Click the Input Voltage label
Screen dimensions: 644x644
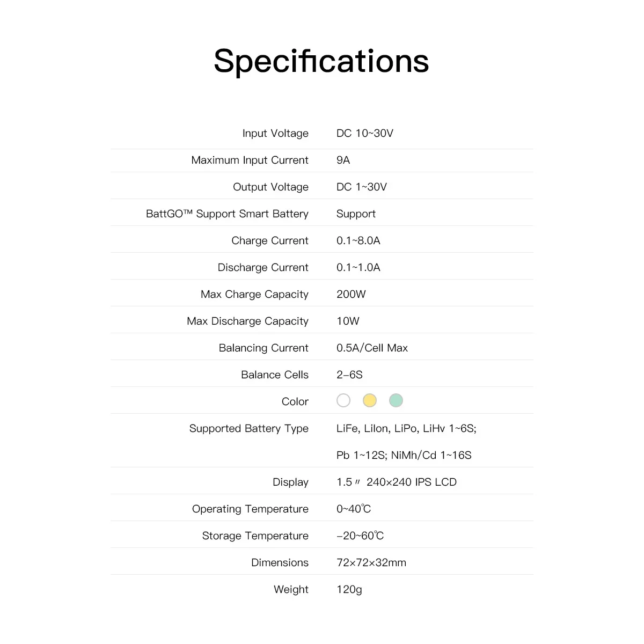[x=275, y=133]
